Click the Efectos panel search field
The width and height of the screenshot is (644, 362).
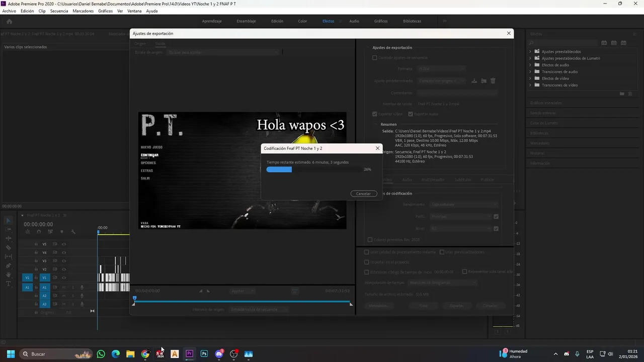click(x=563, y=43)
